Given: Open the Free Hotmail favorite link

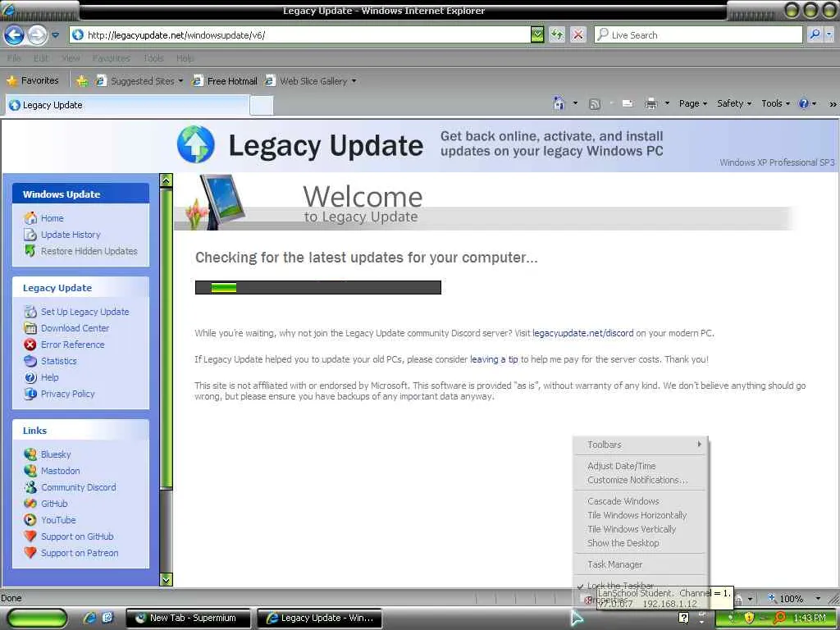Looking at the screenshot, I should coord(225,81).
